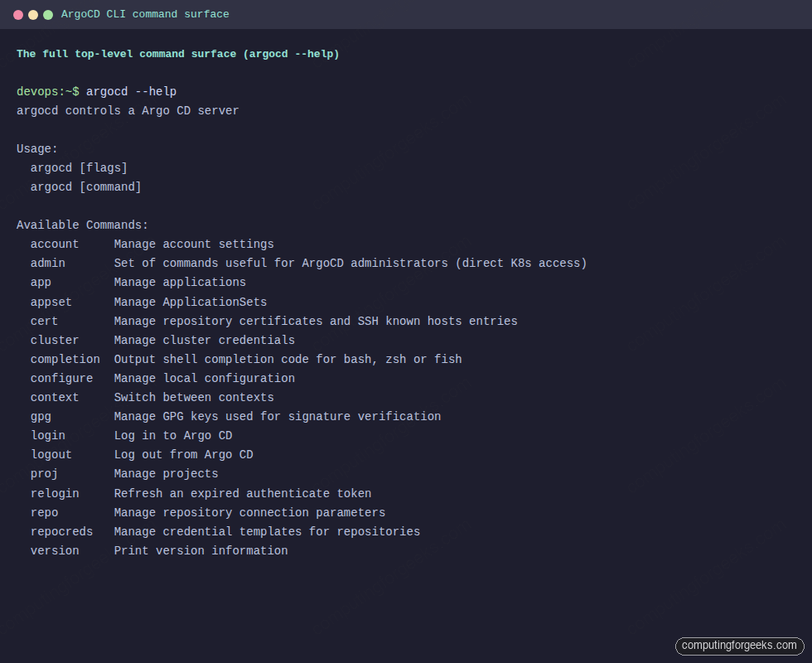Click the 'ArgoCD CLI command surface' window title
Screen dimensions: 812x663
(145, 15)
